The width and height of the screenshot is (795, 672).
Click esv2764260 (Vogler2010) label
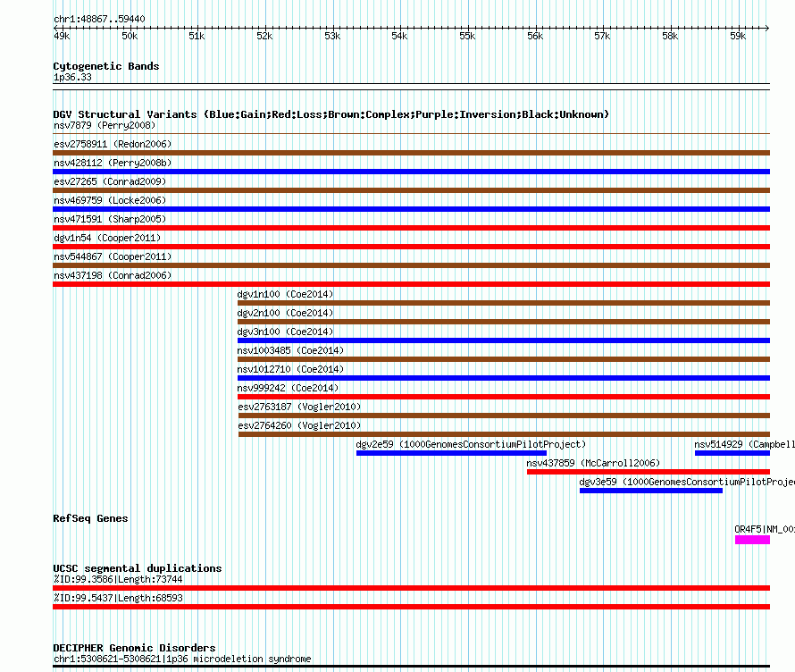coord(299,425)
